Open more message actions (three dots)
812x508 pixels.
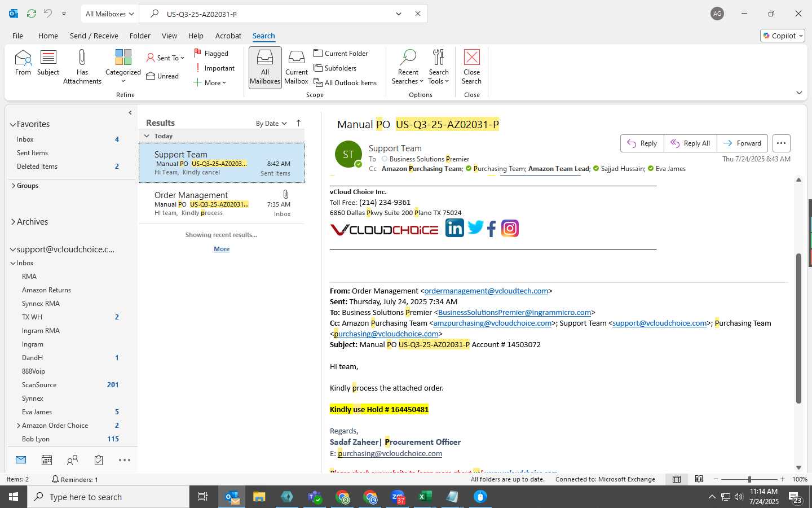pos(781,143)
